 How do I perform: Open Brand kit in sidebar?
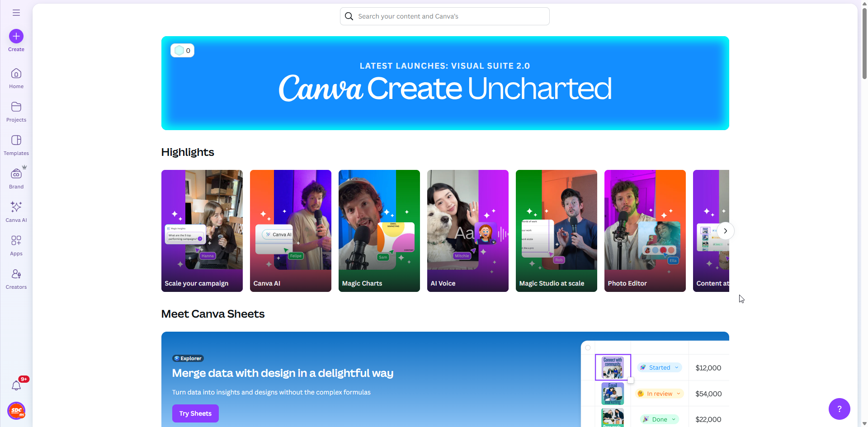[x=16, y=178]
